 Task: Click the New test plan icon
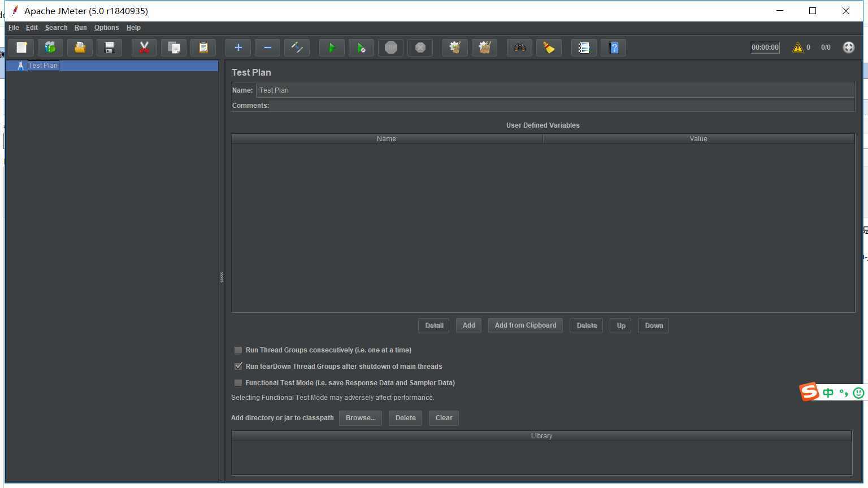click(x=21, y=47)
